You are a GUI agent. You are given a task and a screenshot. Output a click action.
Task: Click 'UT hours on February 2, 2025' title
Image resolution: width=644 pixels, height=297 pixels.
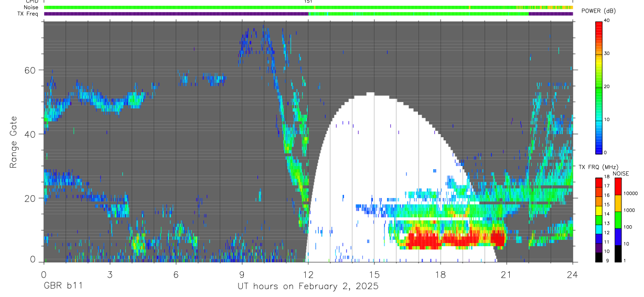pyautogui.click(x=308, y=287)
